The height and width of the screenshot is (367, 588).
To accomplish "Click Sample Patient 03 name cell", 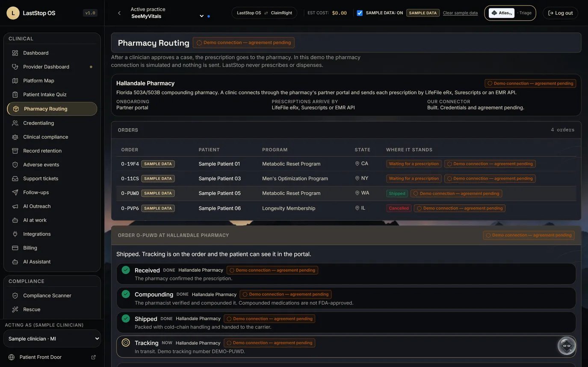I will point(220,179).
